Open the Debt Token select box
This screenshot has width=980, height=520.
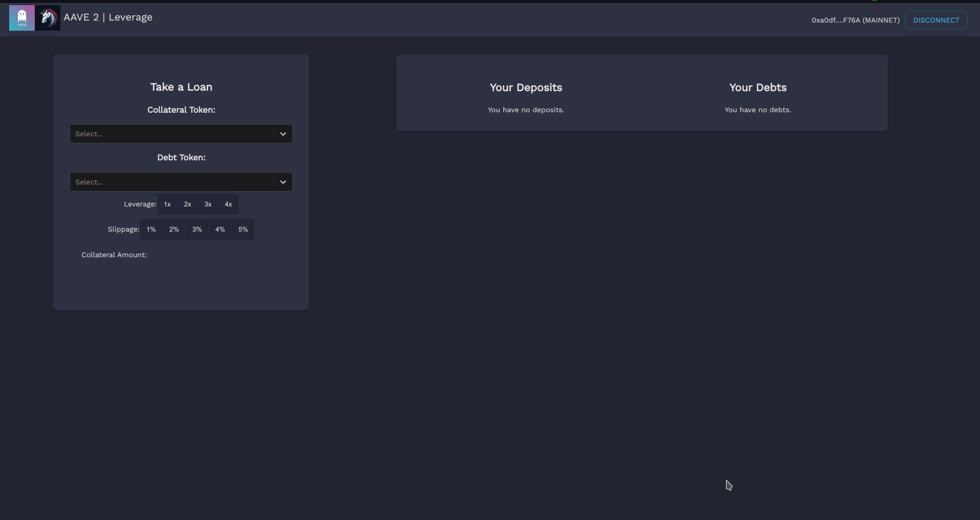click(x=181, y=182)
